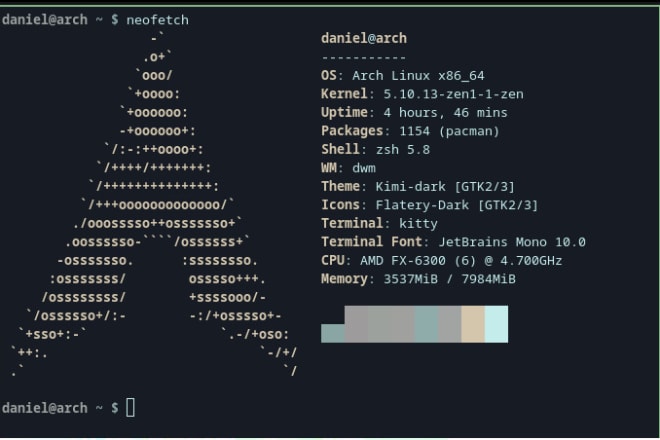Click the light cyan color block

[x=496, y=324]
